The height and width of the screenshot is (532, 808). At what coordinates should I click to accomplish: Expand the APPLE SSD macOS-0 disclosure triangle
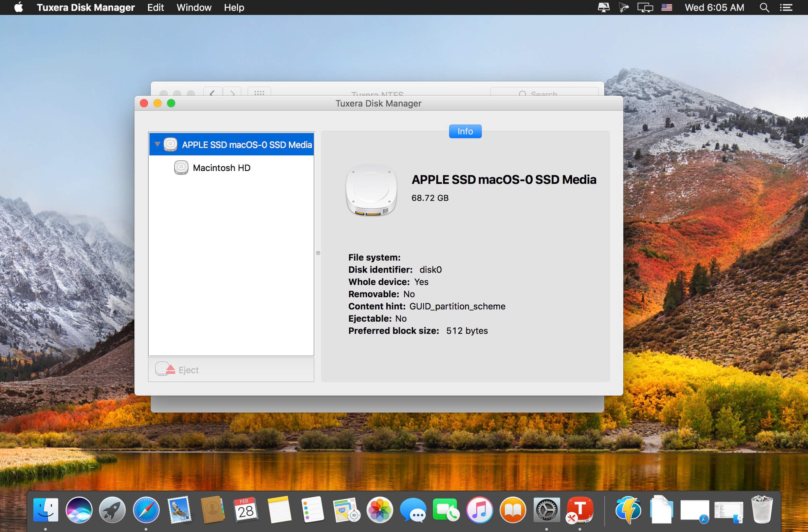158,144
